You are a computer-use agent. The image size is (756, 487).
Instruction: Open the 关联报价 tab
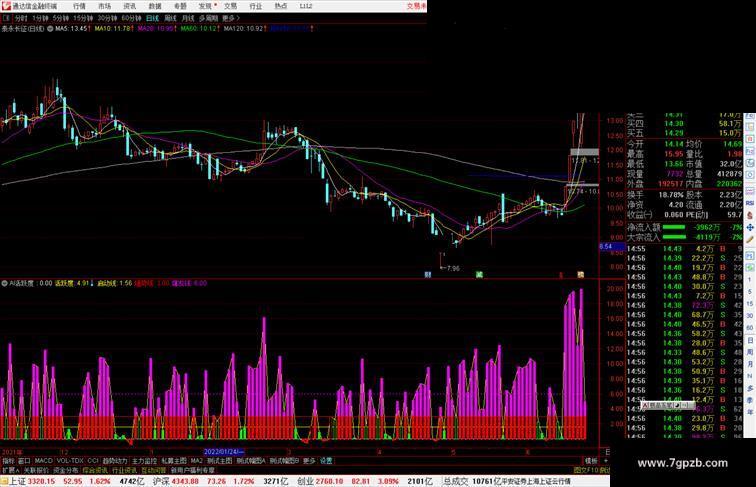click(36, 470)
